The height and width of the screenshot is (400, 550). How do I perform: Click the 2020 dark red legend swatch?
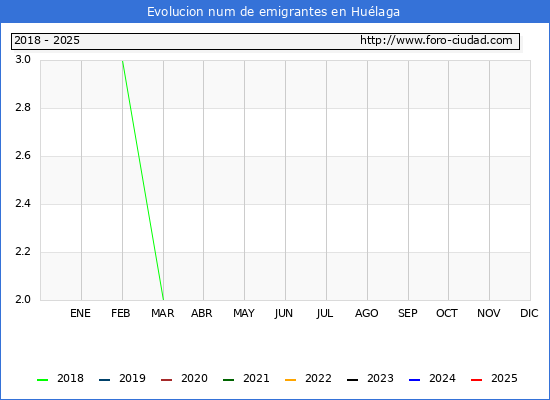pyautogui.click(x=166, y=380)
